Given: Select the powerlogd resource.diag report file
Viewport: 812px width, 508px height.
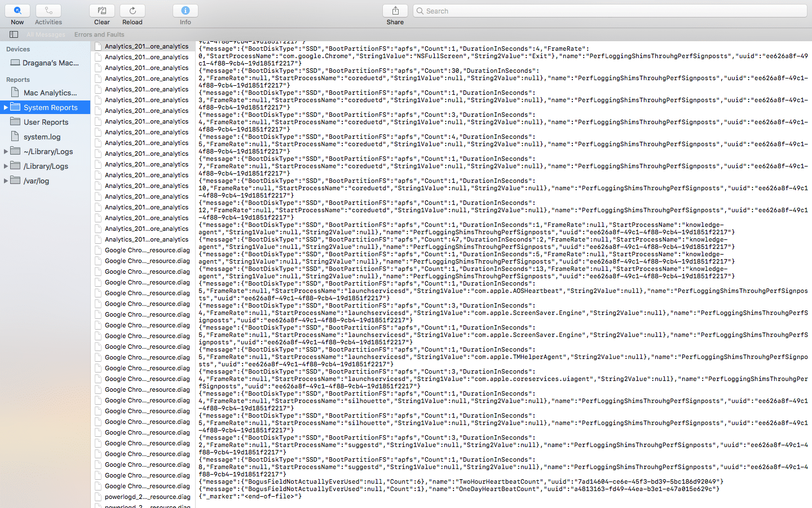Looking at the screenshot, I should click(147, 497).
